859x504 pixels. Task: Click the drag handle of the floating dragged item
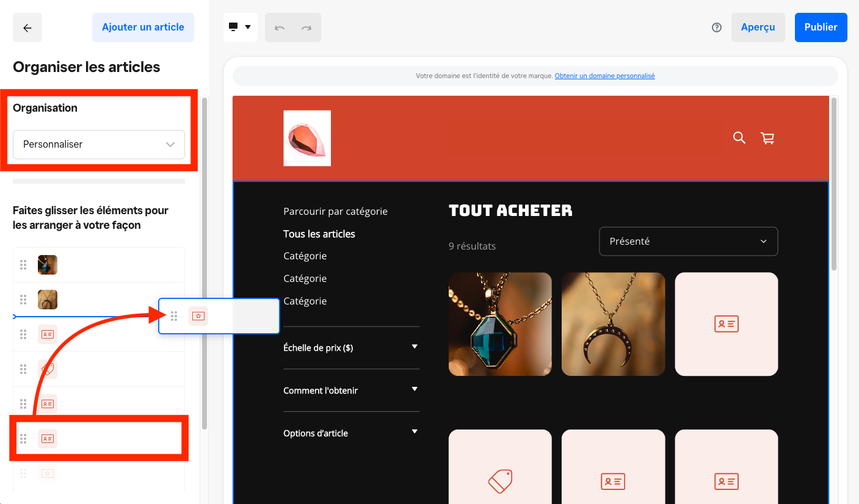tap(174, 316)
